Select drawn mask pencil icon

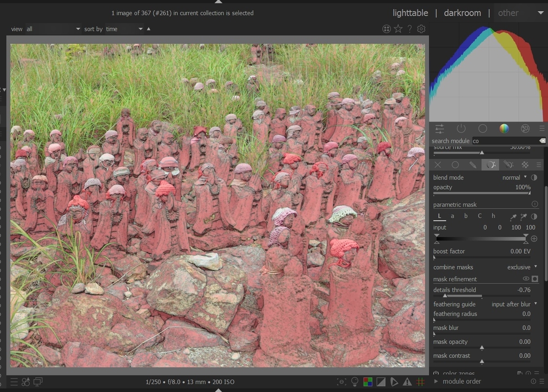pos(473,164)
